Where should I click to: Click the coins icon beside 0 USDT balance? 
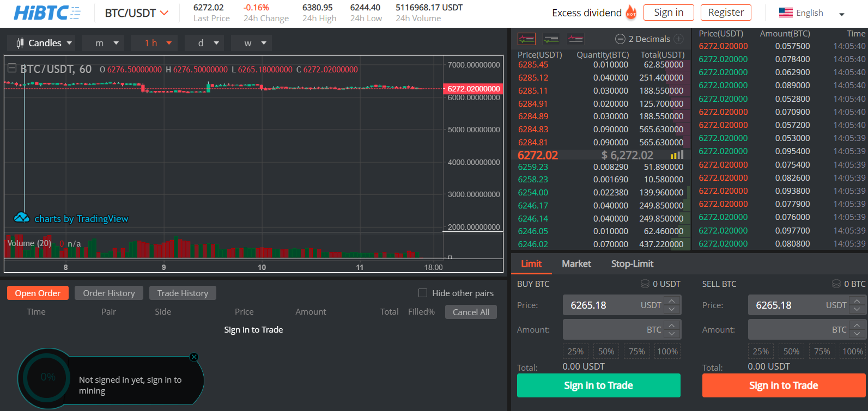(x=645, y=284)
